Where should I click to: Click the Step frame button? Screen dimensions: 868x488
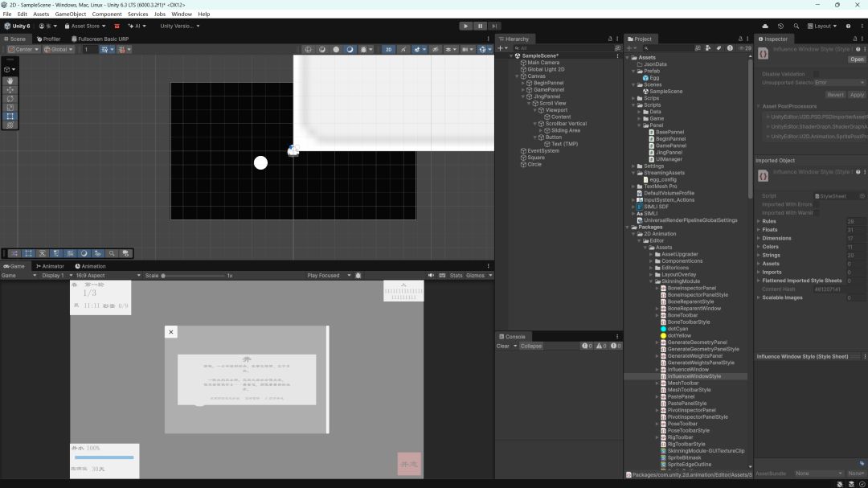pos(494,26)
